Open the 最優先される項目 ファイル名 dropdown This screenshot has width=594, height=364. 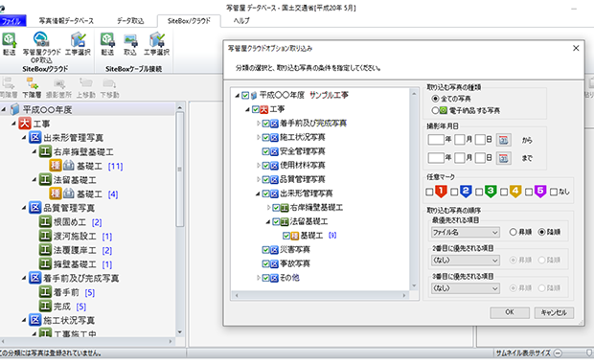pyautogui.click(x=466, y=232)
